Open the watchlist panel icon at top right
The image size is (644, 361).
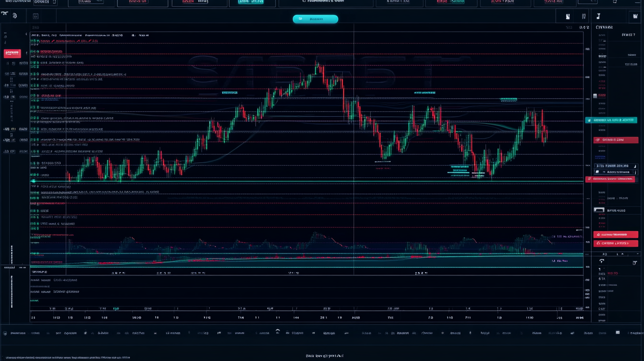click(x=598, y=15)
